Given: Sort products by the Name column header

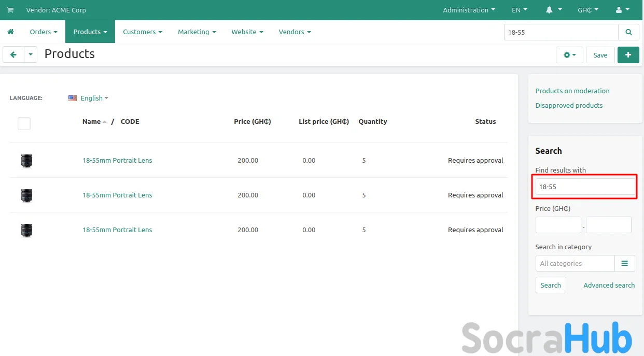Looking at the screenshot, I should point(92,121).
